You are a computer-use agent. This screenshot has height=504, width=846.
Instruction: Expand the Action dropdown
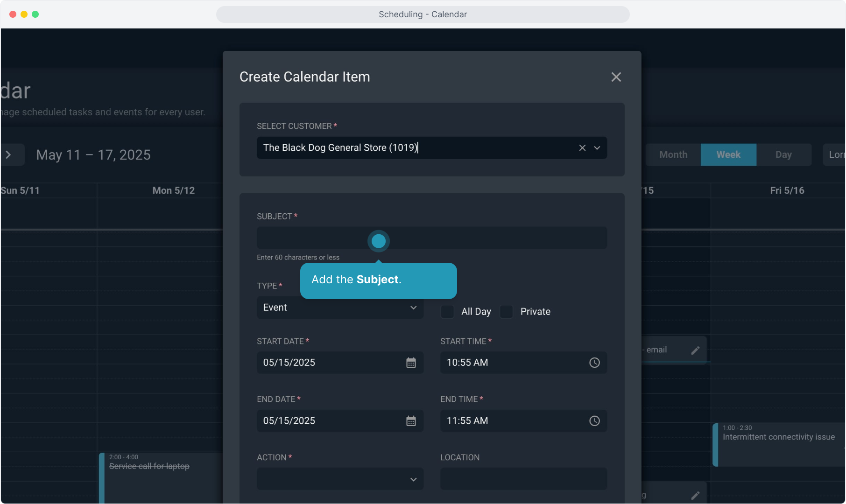[x=340, y=479]
